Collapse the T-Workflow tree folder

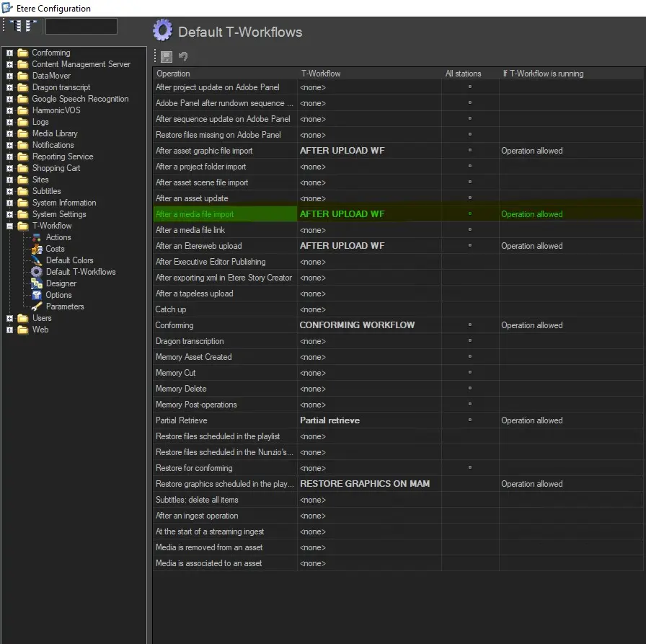coord(10,226)
